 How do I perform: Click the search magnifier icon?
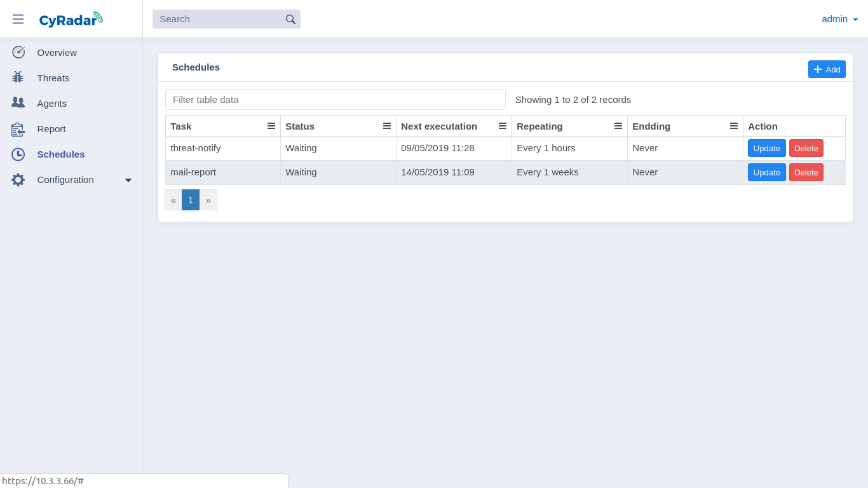pyautogui.click(x=290, y=19)
